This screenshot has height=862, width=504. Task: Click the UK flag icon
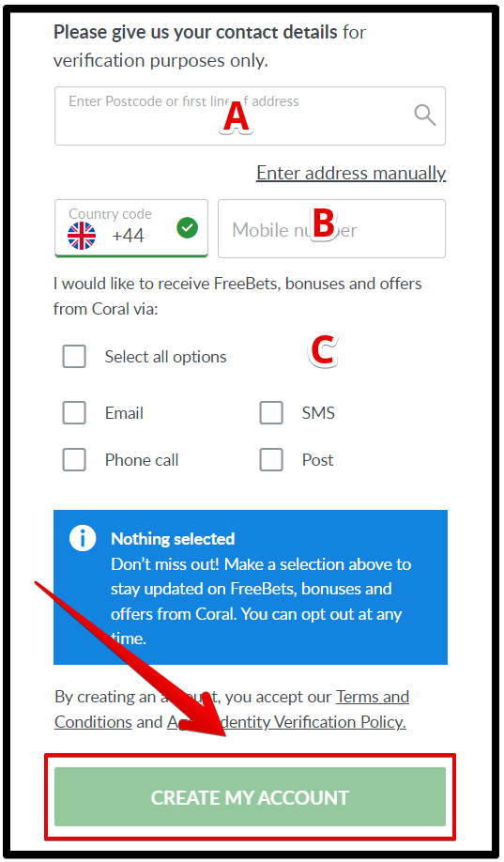click(82, 236)
